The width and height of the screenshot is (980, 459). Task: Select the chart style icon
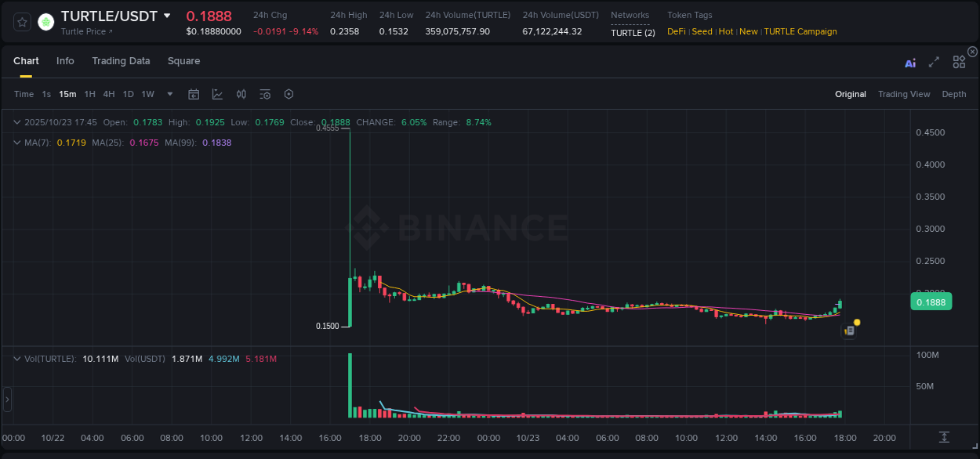coord(217,94)
